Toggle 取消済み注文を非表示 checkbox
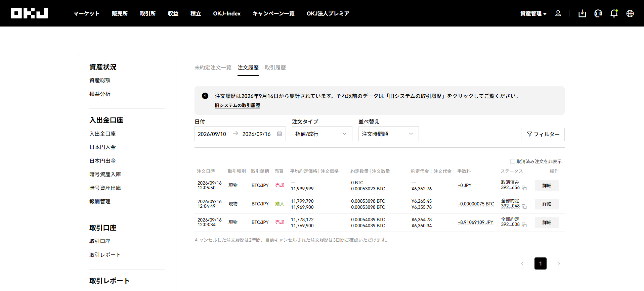Screen dimensions: 644x291 click(513, 161)
